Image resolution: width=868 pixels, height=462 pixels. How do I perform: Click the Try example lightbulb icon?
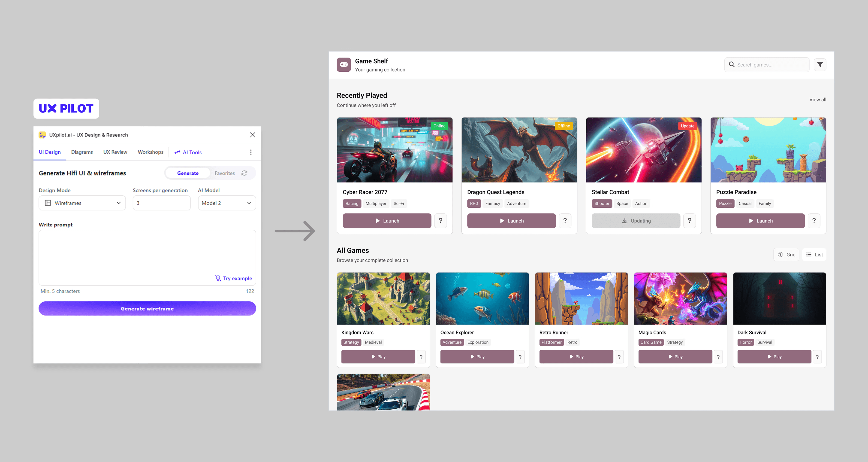(218, 278)
